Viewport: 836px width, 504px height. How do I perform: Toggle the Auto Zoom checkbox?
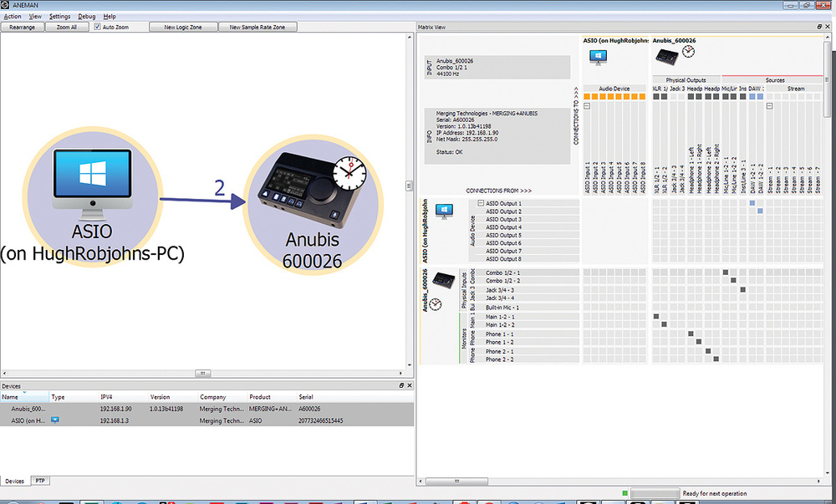click(97, 27)
